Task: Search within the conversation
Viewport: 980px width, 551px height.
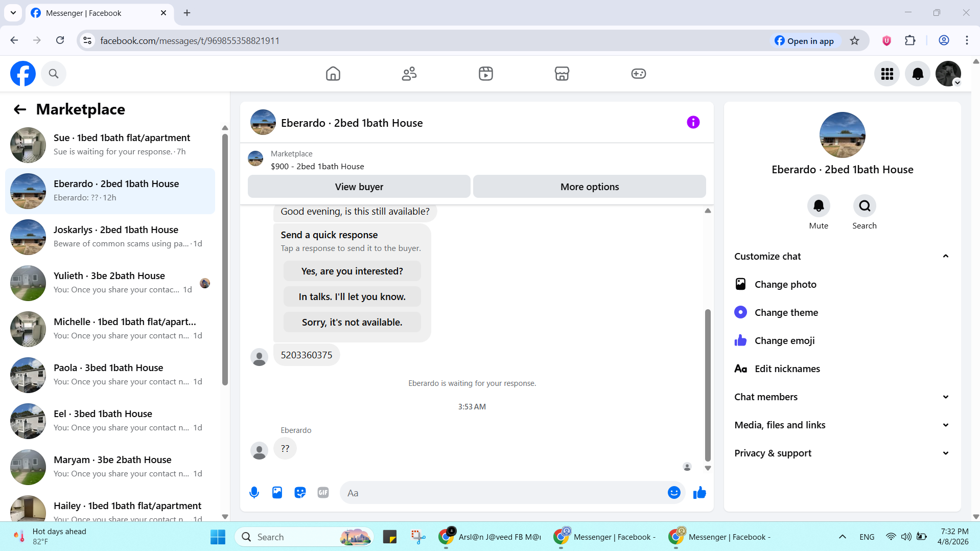Action: pos(865,206)
